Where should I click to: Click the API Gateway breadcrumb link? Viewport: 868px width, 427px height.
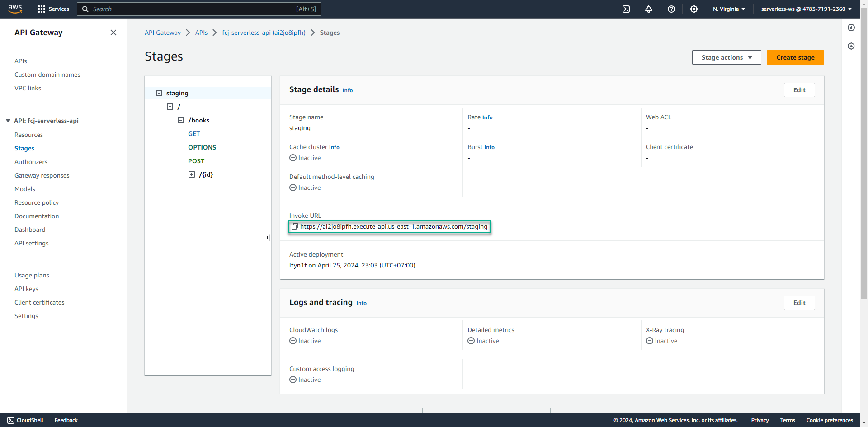pyautogui.click(x=163, y=33)
